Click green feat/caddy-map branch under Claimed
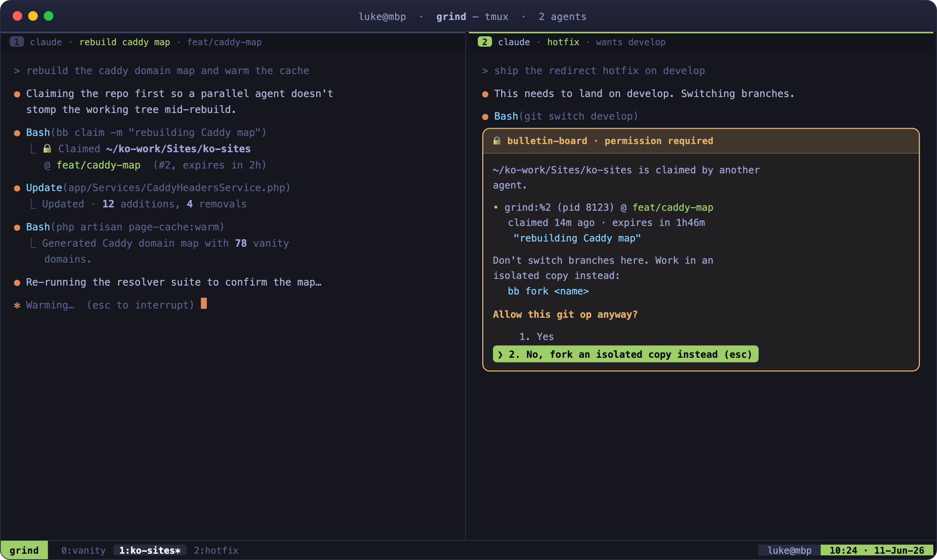This screenshot has height=560, width=937. pos(98,165)
